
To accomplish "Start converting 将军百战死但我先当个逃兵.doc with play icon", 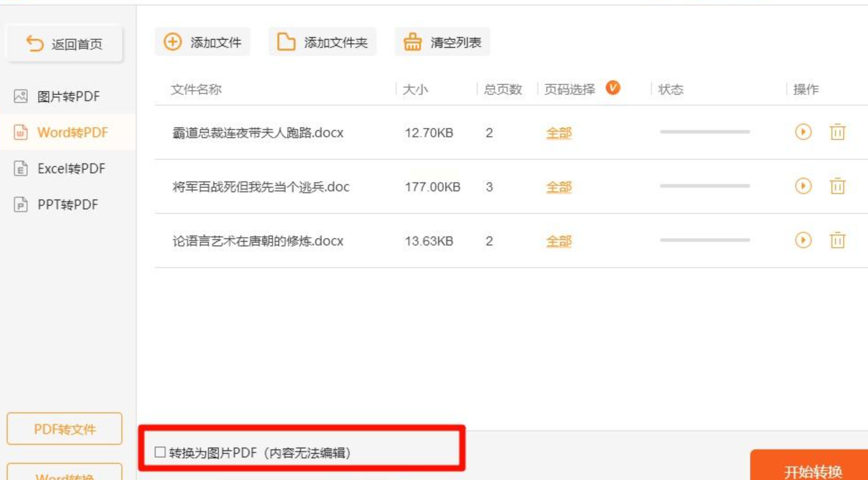I will point(803,186).
